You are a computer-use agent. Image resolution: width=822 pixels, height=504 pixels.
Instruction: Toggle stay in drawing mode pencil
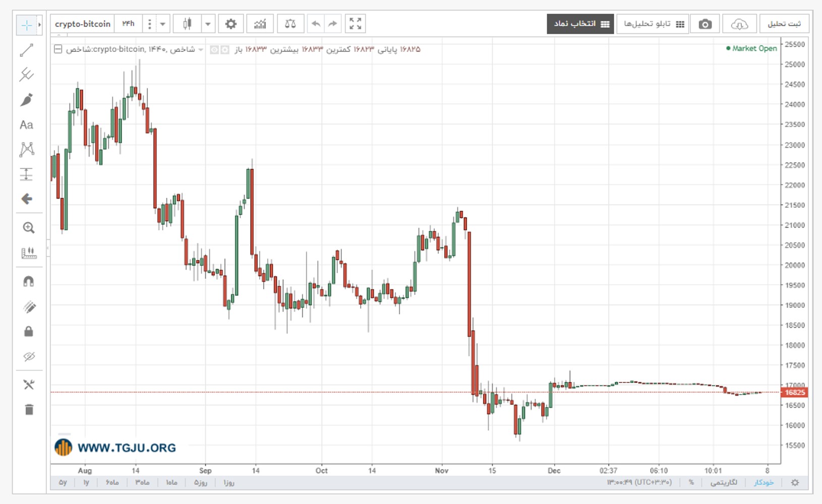point(29,306)
